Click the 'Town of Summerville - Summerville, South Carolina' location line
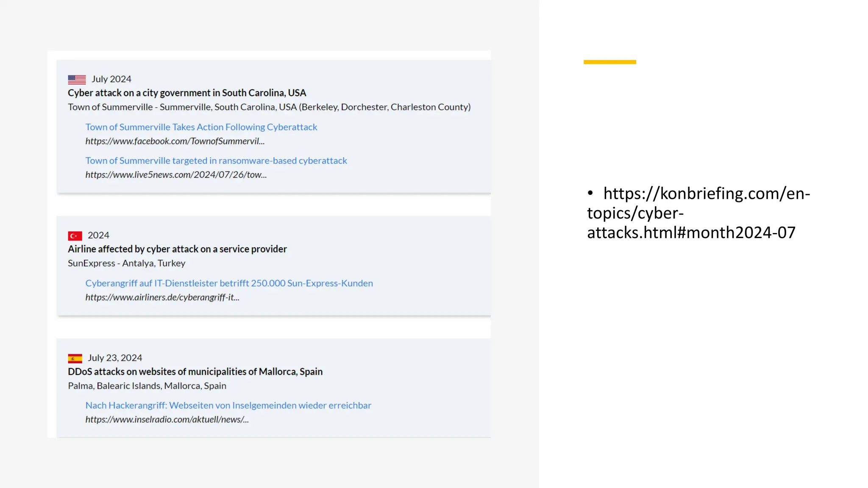868x488 pixels. click(x=269, y=107)
